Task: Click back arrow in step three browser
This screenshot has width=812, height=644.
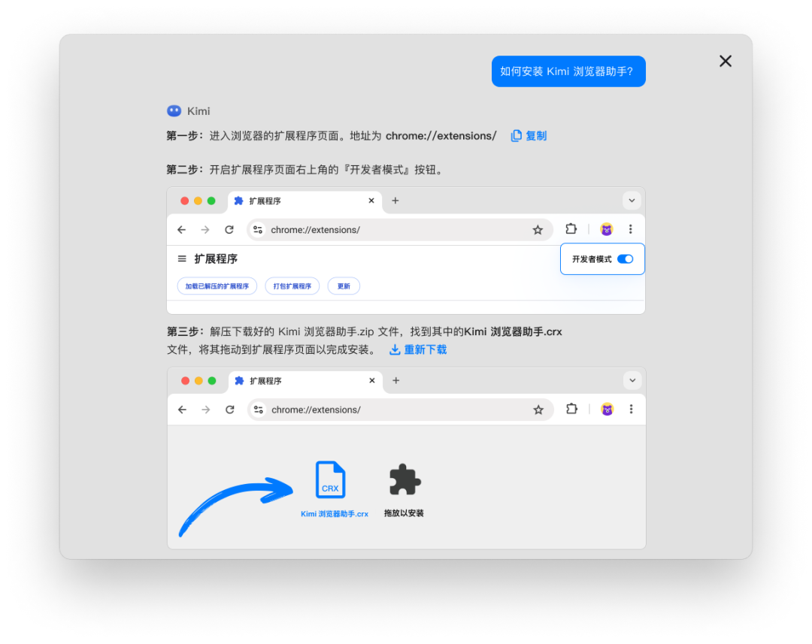Action: (x=182, y=410)
